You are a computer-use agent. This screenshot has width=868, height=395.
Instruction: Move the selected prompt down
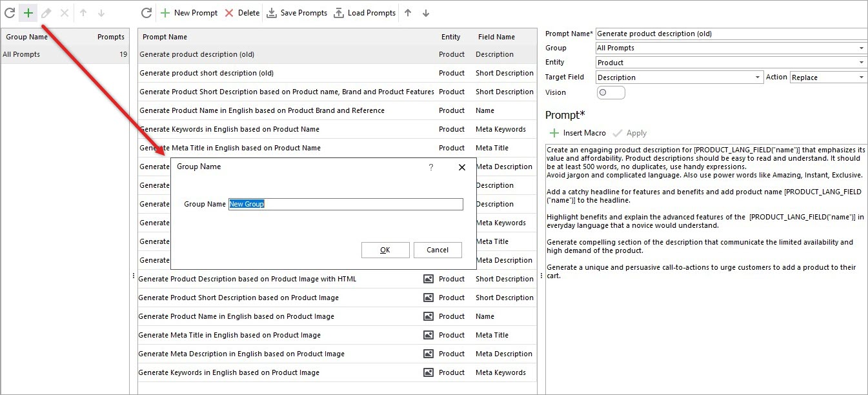[x=424, y=12]
